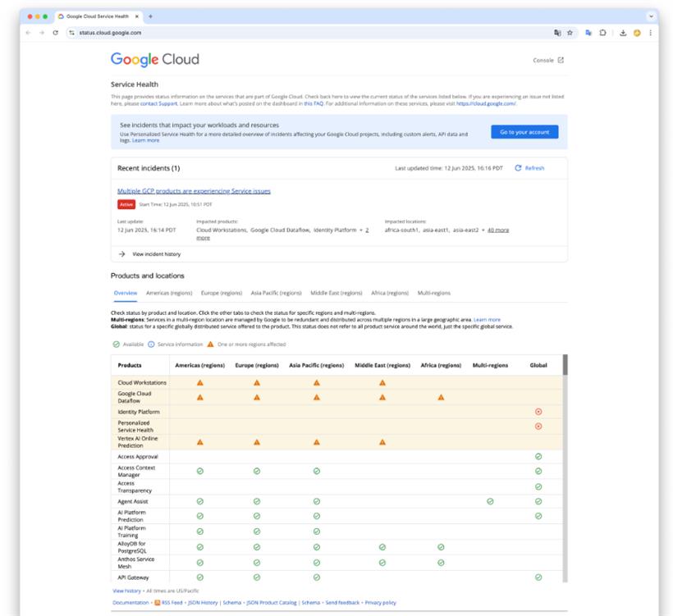Open browser downloads icon
The width and height of the screenshot is (673, 616).
(x=623, y=33)
